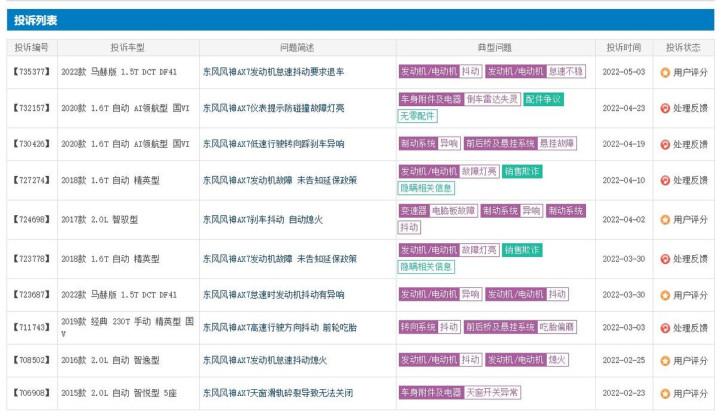Click the 悬挂故障 tag in row 730426
This screenshot has width=719, height=418.
557,143
